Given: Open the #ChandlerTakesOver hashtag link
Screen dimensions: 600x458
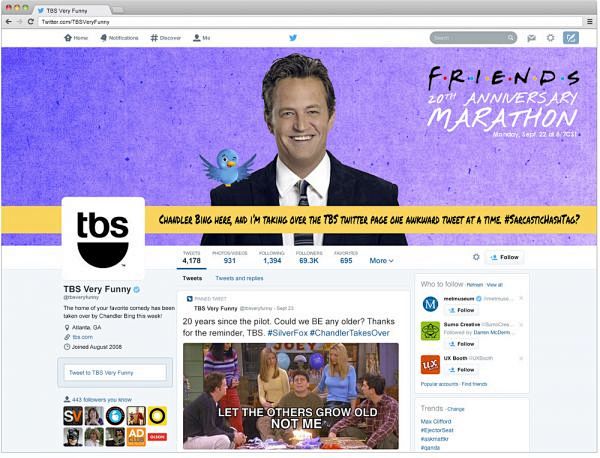Looking at the screenshot, I should point(349,333).
